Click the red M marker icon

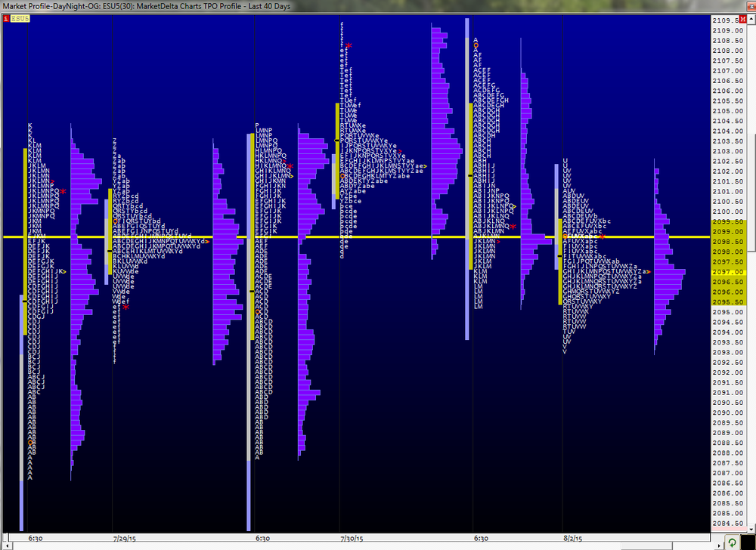tap(742, 19)
